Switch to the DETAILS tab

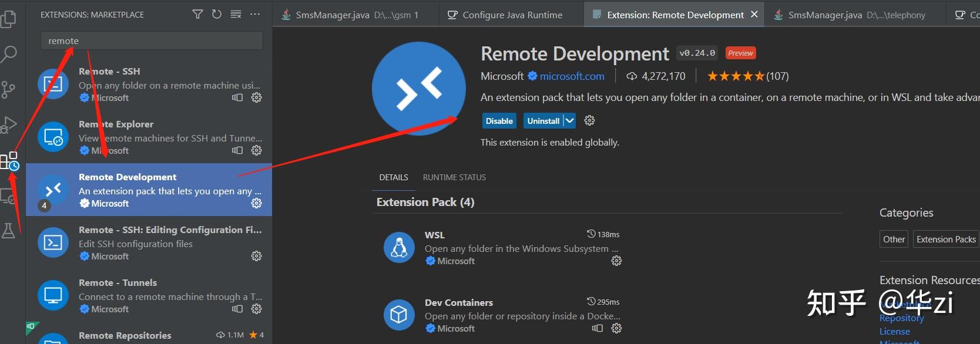[x=394, y=177]
